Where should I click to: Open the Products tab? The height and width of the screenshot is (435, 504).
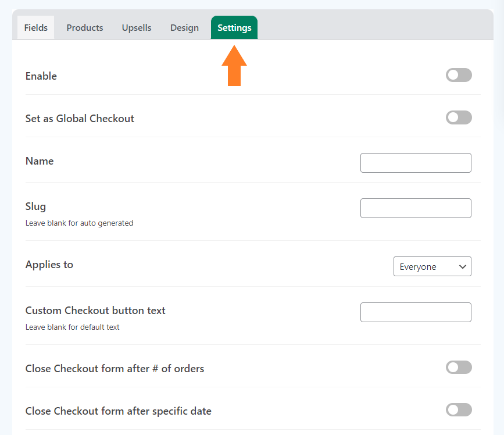85,28
